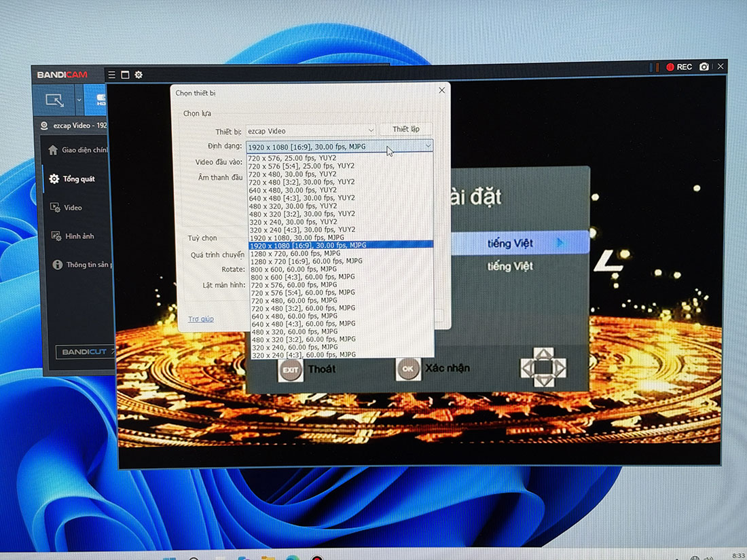Click the window-mode icon beside the hamburger menu
Image resolution: width=747 pixels, height=560 pixels.
(x=125, y=75)
